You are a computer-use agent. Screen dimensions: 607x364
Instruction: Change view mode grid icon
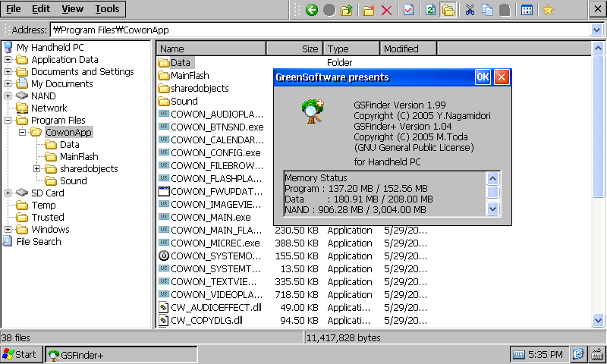coord(527,10)
